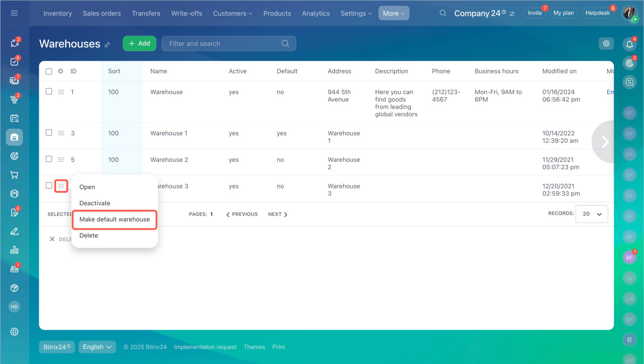Click the Helpdesk button

pos(598,13)
